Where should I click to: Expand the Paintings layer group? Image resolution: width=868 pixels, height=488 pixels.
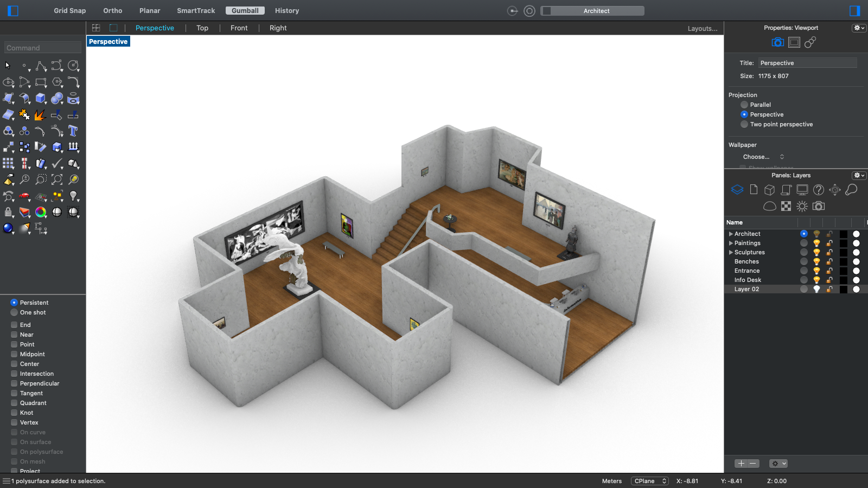(731, 243)
